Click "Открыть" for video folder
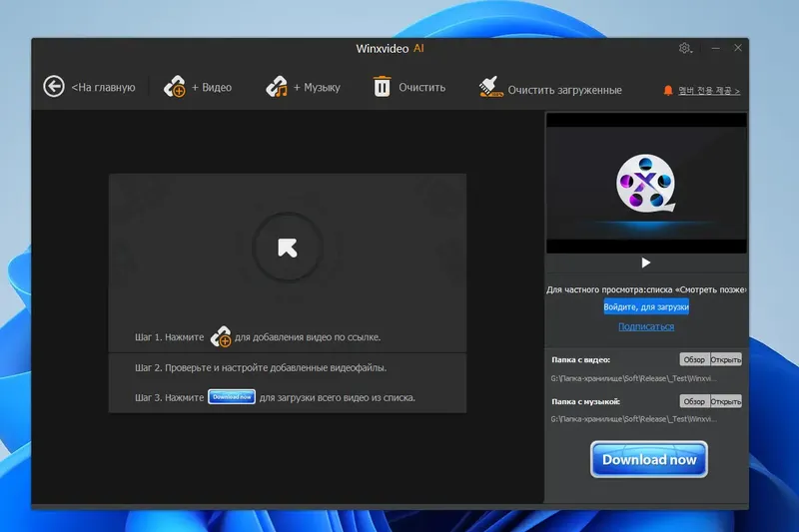Screen dimensions: 799x532 click(x=726, y=360)
